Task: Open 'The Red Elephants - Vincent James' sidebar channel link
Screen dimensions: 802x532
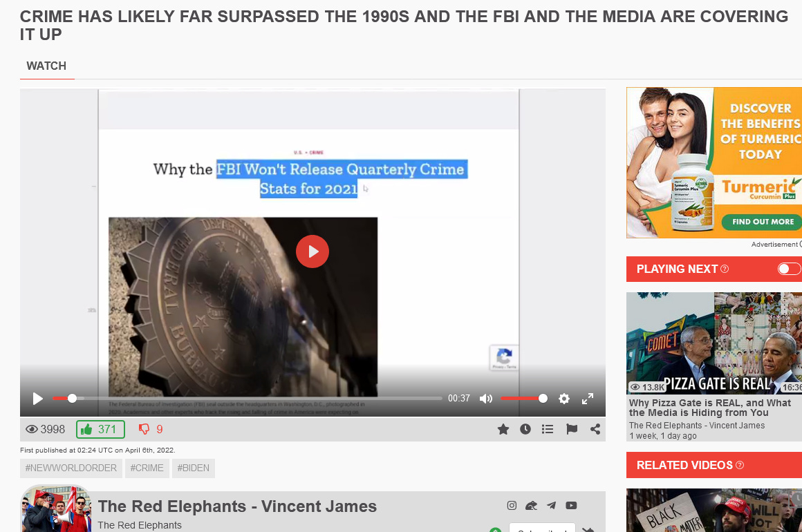Action: click(x=697, y=425)
